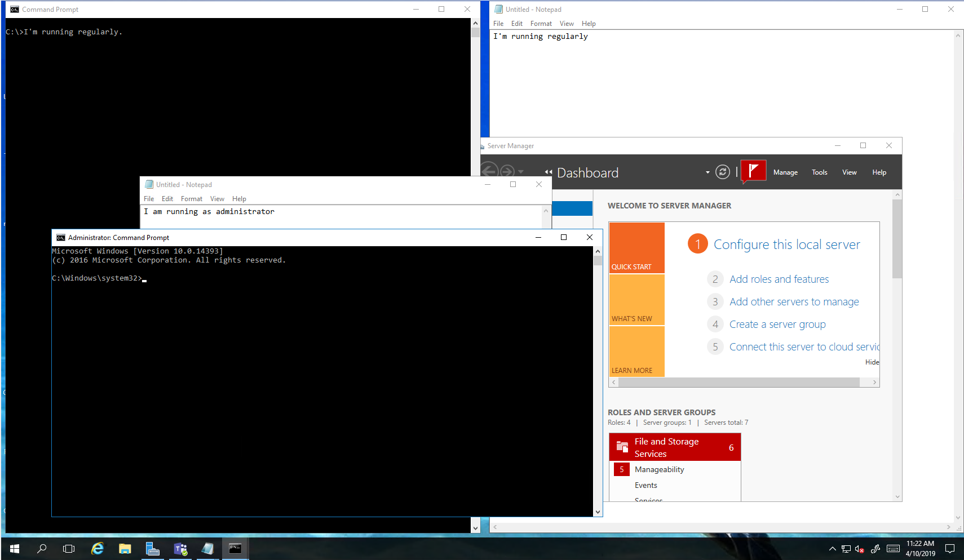This screenshot has height=560, width=964.
Task: Click Configure this local server link
Action: point(787,245)
